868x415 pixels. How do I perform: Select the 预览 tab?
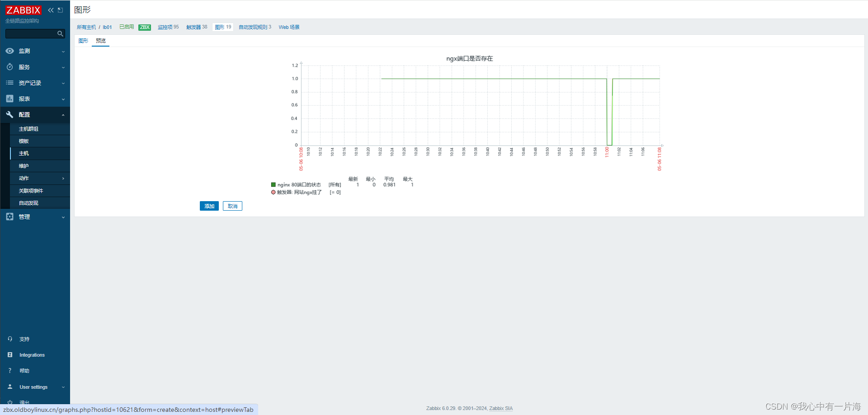(x=100, y=41)
